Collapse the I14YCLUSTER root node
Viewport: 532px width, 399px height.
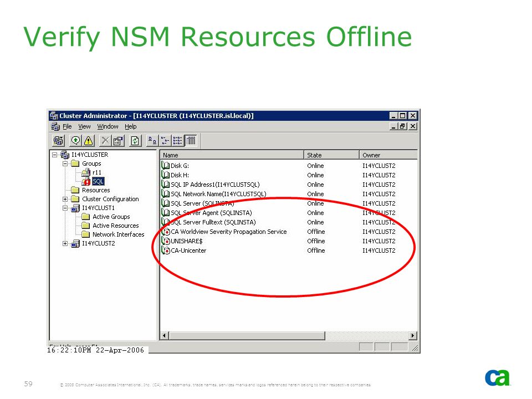coord(54,155)
